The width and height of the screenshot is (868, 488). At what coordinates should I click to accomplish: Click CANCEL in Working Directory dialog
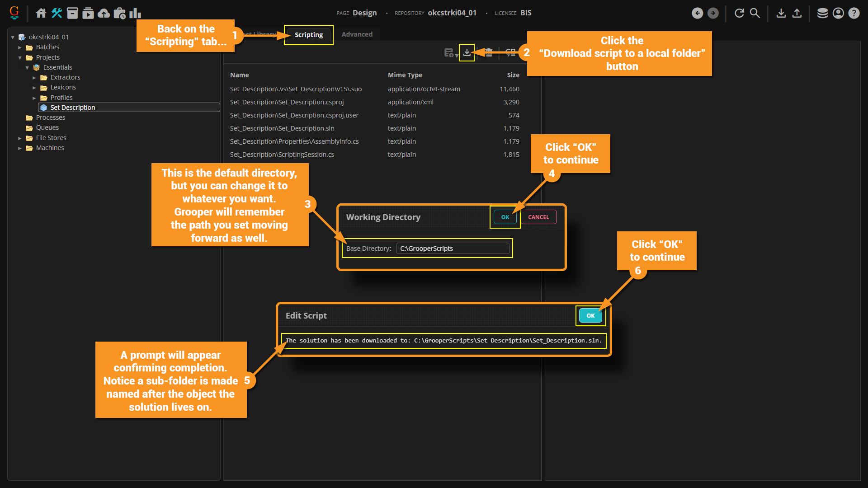point(538,217)
